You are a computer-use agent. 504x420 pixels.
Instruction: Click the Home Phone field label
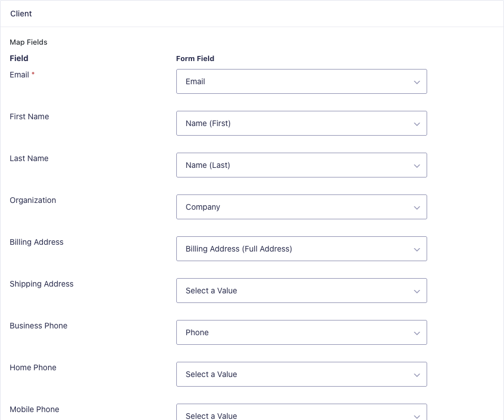pyautogui.click(x=33, y=367)
